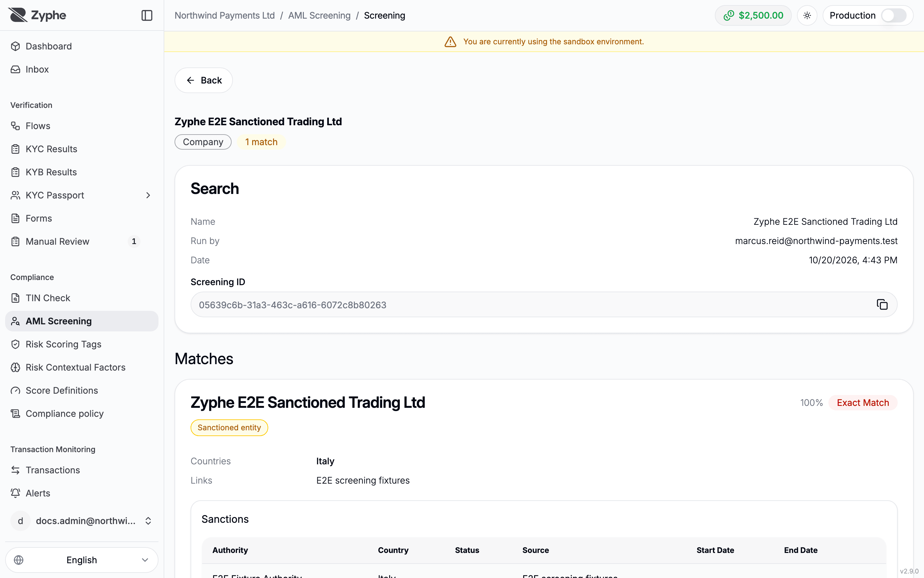Image resolution: width=924 pixels, height=578 pixels.
Task: Click the marcus.reid@northwind-payments.test email
Action: point(816,241)
